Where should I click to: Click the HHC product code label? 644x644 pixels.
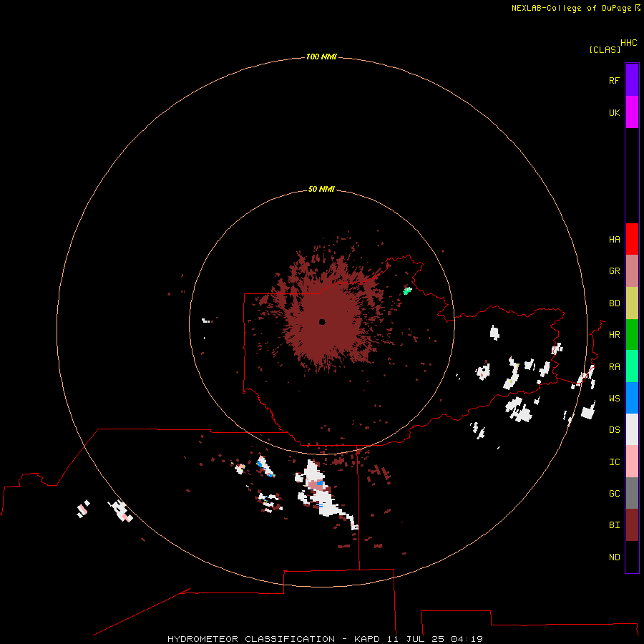628,43
